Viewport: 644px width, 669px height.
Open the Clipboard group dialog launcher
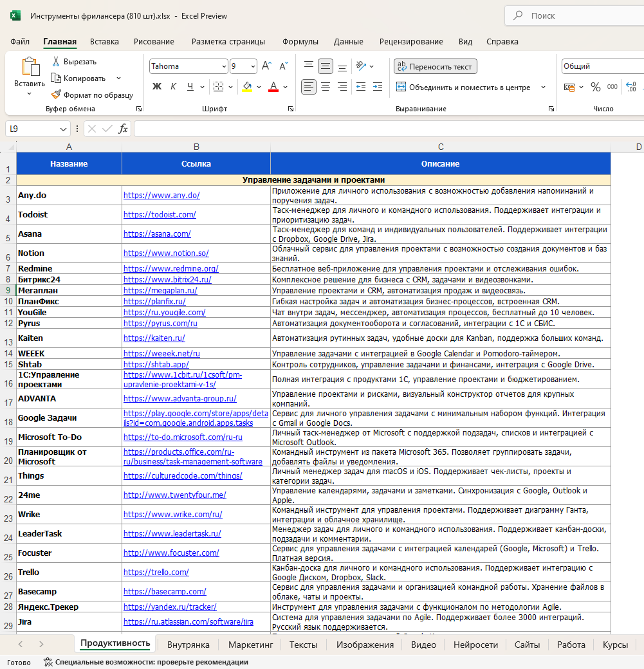[x=139, y=109]
